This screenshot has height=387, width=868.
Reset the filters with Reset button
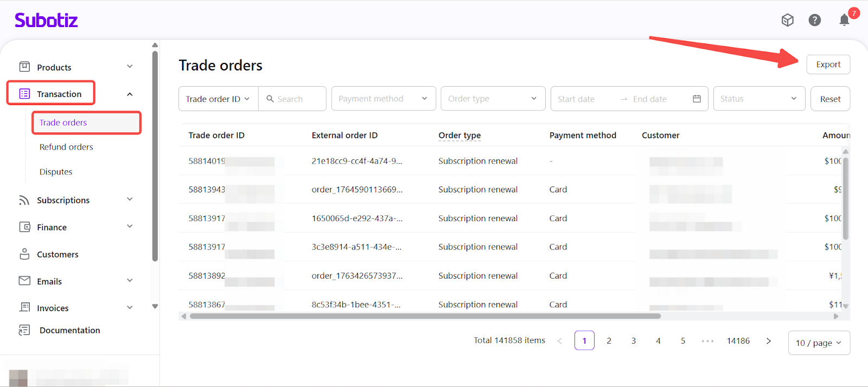point(829,99)
